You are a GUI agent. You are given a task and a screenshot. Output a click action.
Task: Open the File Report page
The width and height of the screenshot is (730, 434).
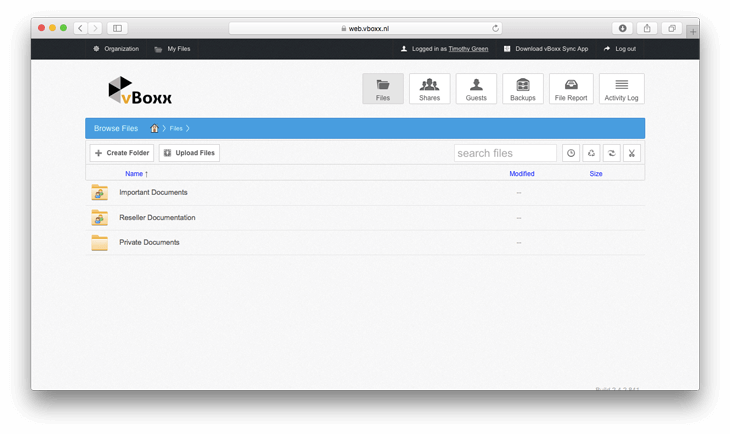(570, 89)
